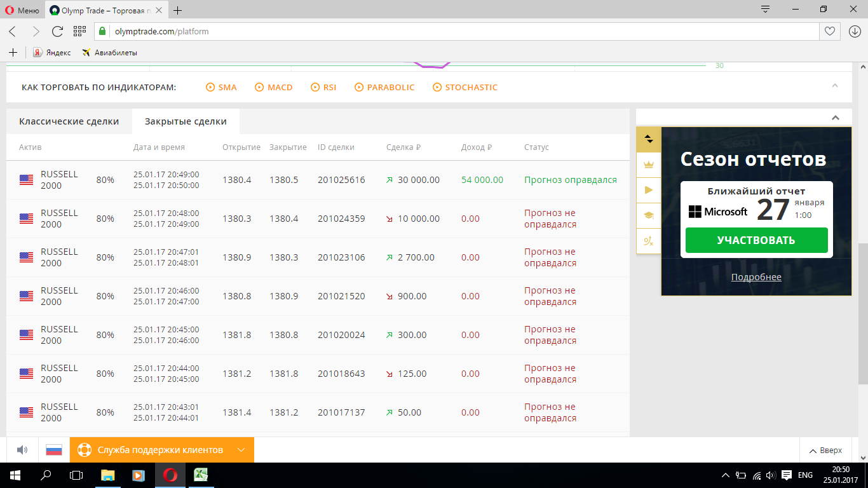
Task: Open the SMA indicator tutorial
Action: pyautogui.click(x=221, y=87)
